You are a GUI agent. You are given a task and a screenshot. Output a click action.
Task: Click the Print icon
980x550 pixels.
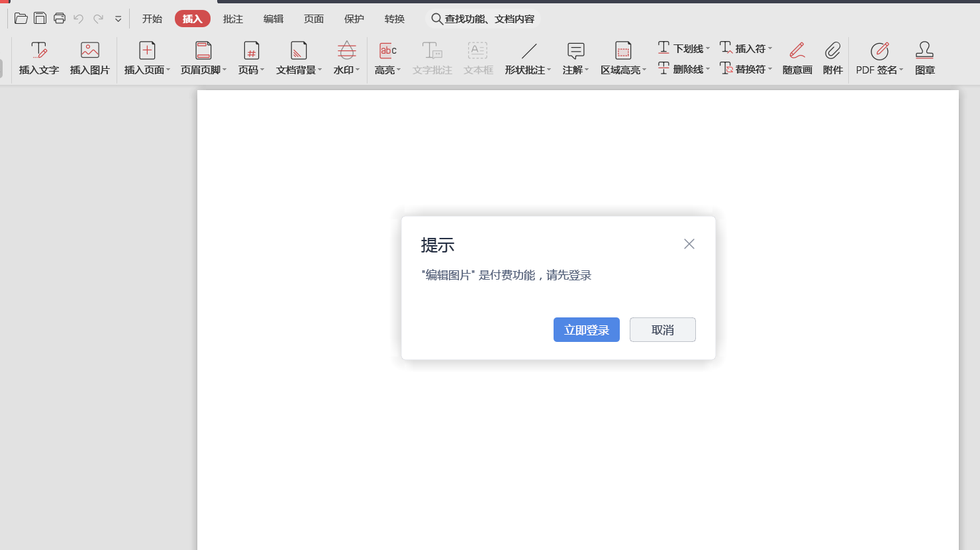click(60, 19)
